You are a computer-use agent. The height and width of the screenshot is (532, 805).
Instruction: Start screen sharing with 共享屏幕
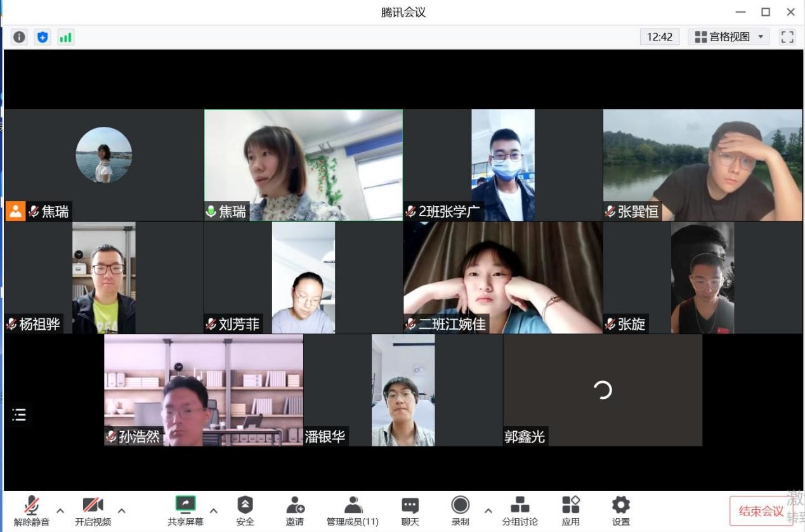click(185, 510)
